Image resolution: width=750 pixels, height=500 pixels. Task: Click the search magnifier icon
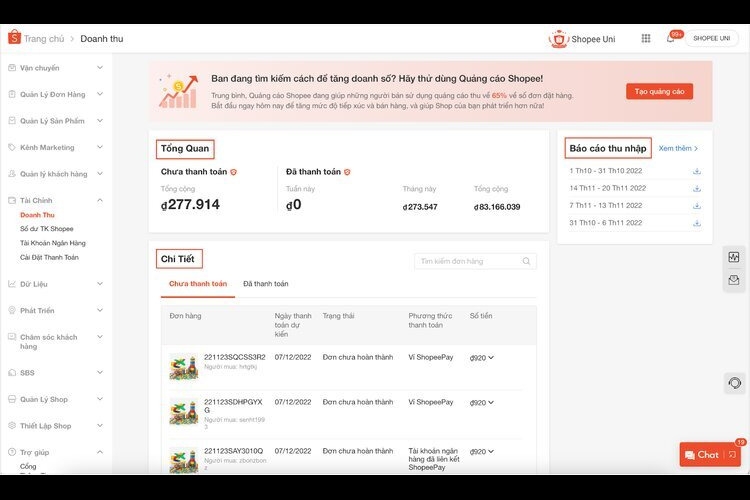(526, 261)
